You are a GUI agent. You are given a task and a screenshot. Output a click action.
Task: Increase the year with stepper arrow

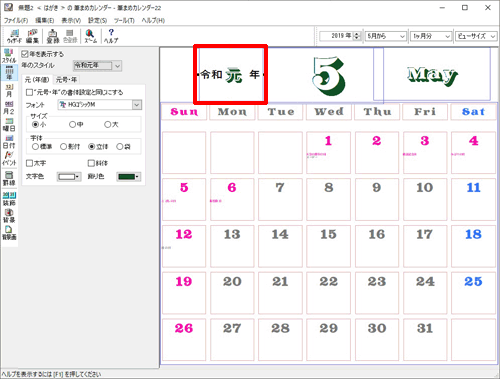point(357,34)
